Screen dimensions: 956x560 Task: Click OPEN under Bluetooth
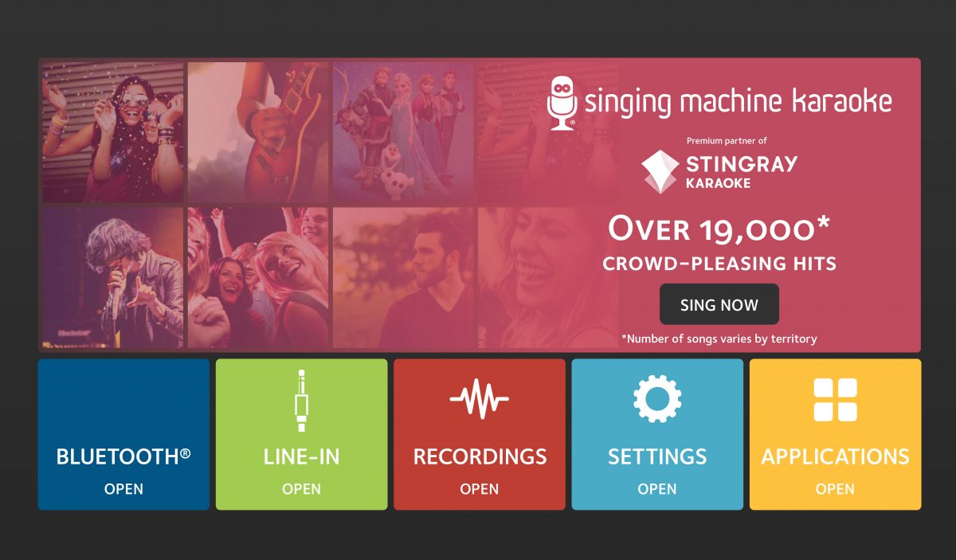123,489
